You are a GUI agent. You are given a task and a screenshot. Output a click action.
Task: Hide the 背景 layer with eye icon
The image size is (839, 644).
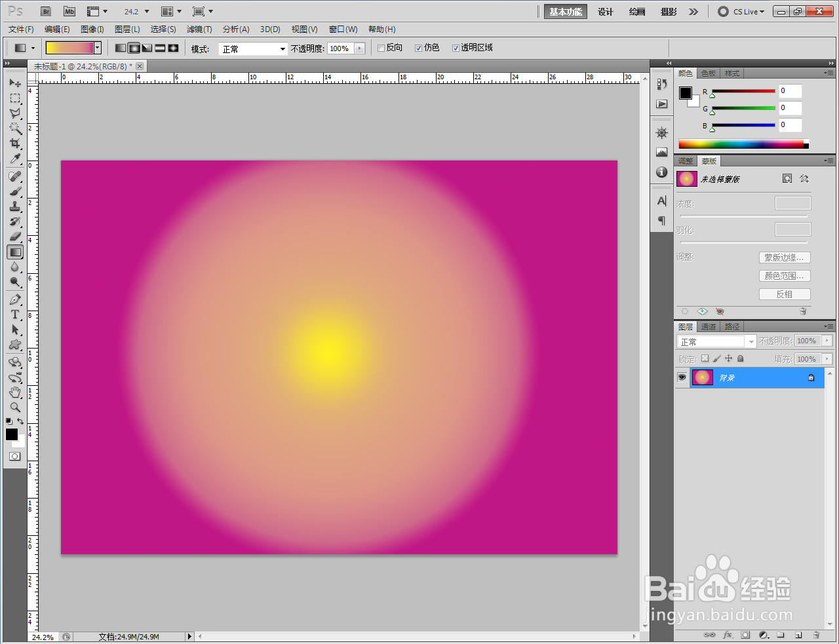(682, 377)
